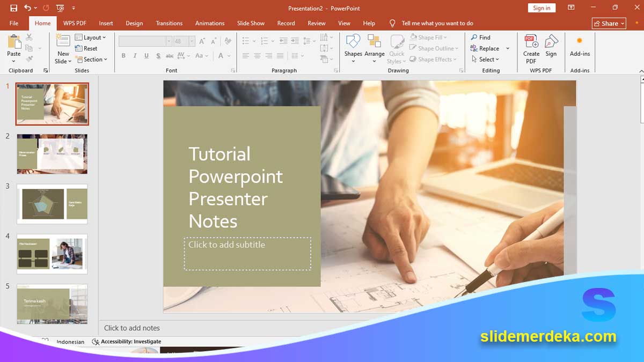Click the Sign in button

click(541, 8)
